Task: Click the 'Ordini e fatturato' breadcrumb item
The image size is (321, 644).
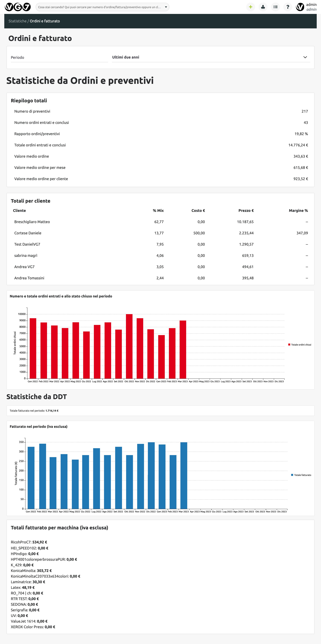Action: [45, 21]
